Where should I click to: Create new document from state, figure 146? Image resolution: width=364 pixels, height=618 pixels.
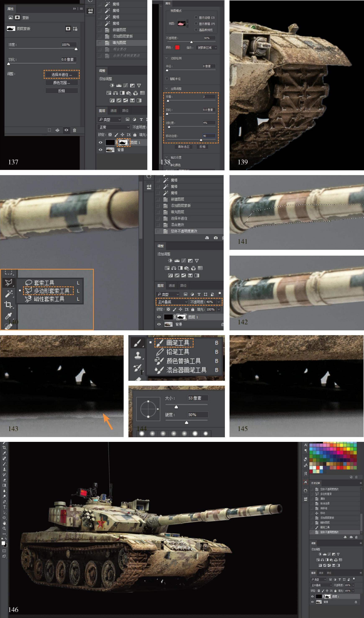point(345,537)
